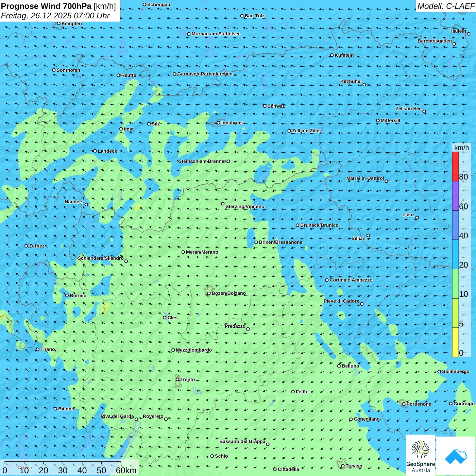Click the Innsbruck city marker
Viewport: 476px width, 476px height.
tap(218, 123)
